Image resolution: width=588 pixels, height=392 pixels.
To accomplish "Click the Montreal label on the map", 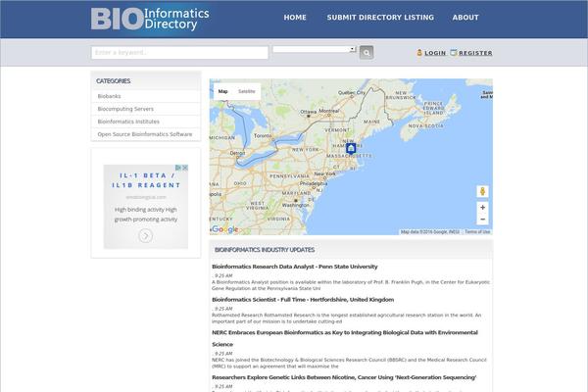I will tap(329, 111).
